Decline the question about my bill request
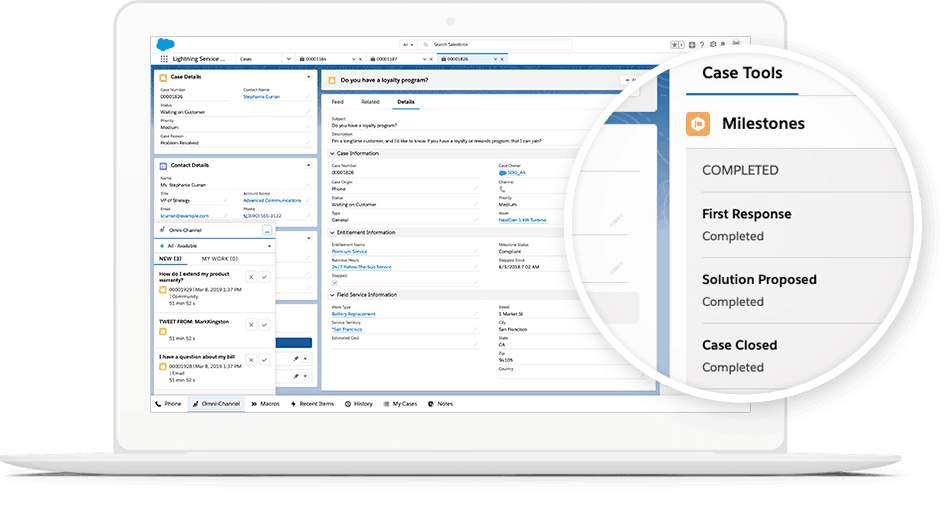 click(251, 360)
